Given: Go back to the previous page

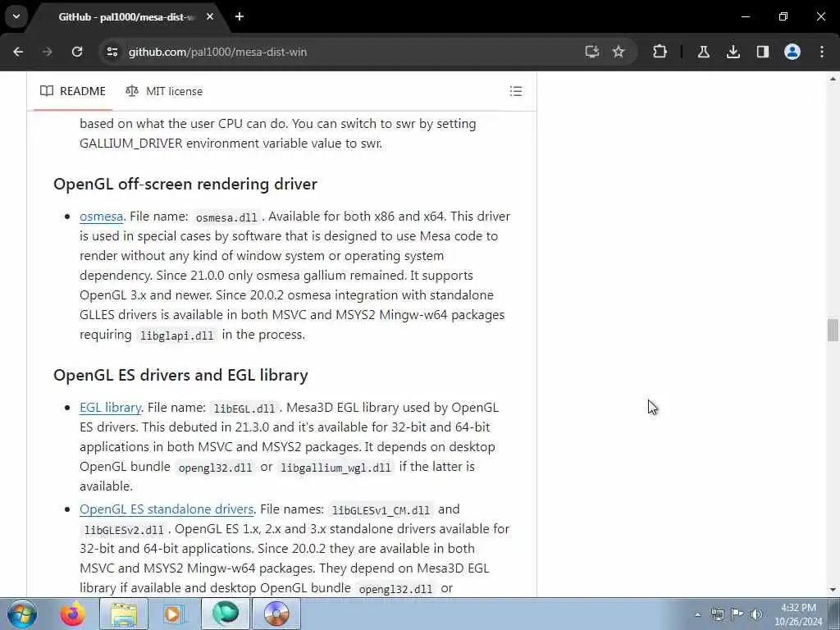Looking at the screenshot, I should tap(18, 52).
